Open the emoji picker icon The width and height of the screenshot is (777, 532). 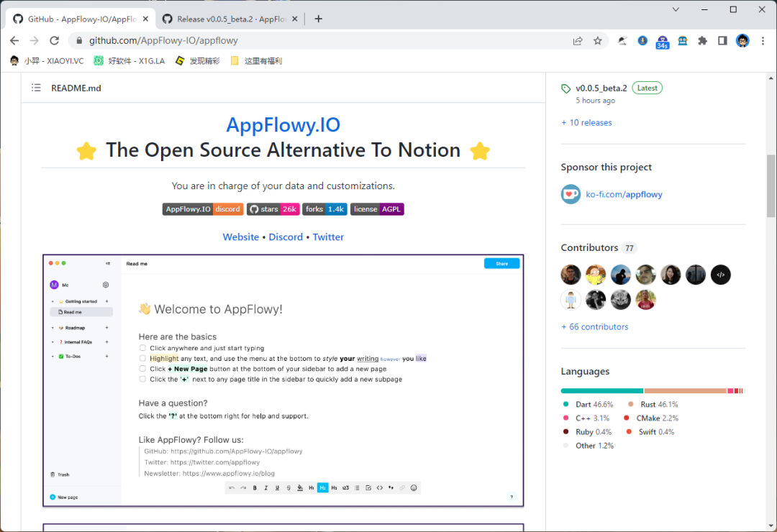tap(414, 487)
